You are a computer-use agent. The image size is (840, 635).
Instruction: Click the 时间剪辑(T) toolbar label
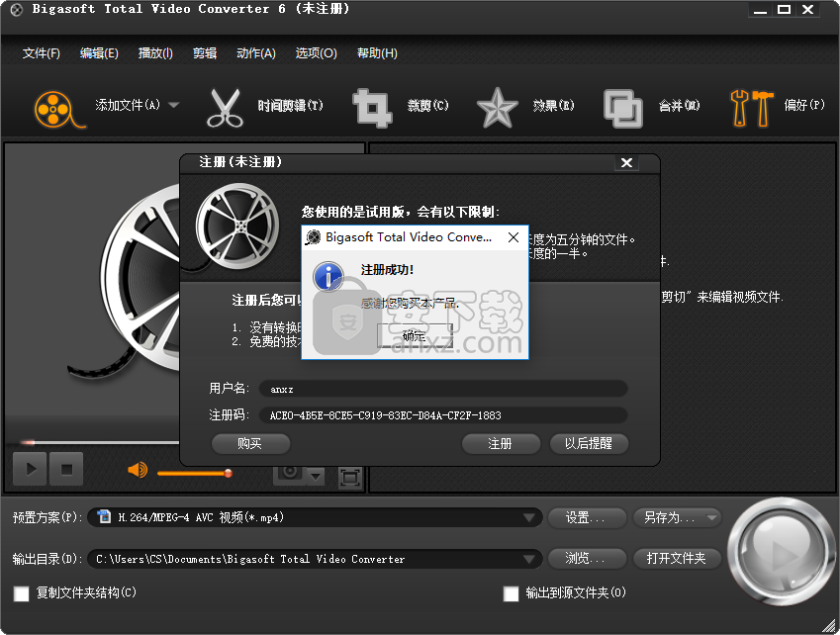click(290, 106)
